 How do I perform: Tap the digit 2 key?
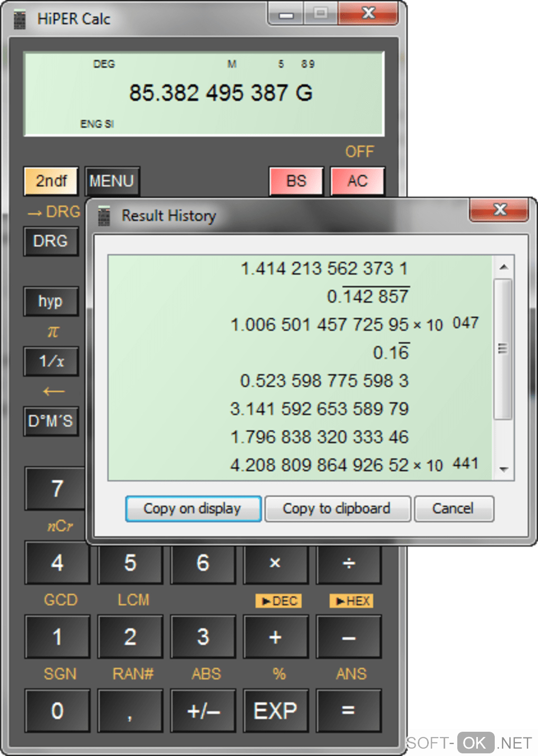(x=130, y=637)
